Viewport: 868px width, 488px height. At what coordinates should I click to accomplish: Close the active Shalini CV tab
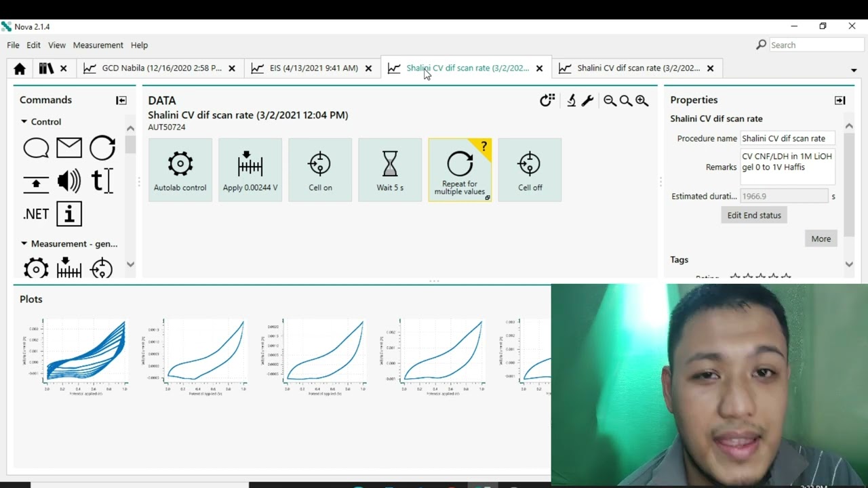pos(540,68)
